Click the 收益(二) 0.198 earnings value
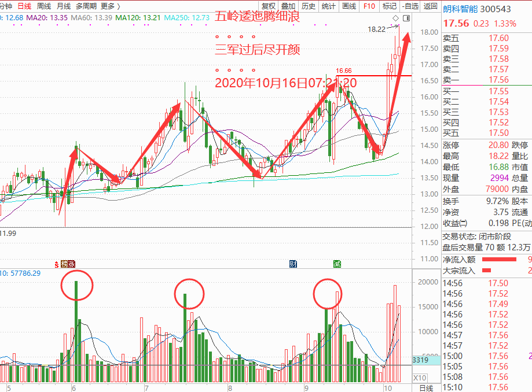Viewport: 532px width, 392px height. 499,223
